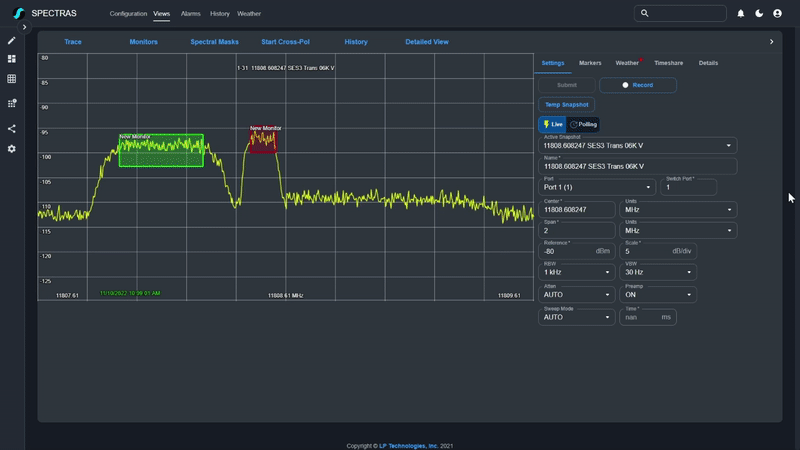This screenshot has height=450, width=800.
Task: Click the Switch Port input field
Action: [688, 187]
